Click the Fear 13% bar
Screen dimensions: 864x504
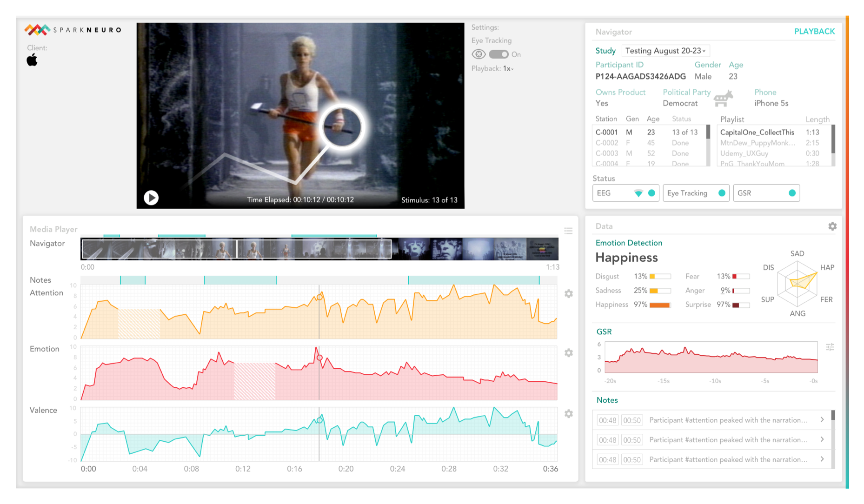click(x=741, y=277)
